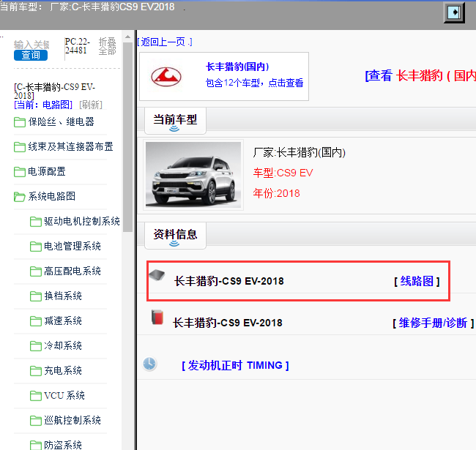Click the [C-长丰猎豹-CS9 EV-2018] heading text
The height and width of the screenshot is (450, 476).
55,91
